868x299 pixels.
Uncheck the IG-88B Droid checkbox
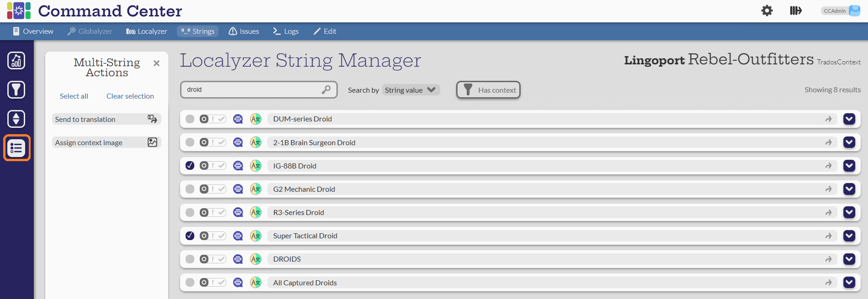click(190, 166)
